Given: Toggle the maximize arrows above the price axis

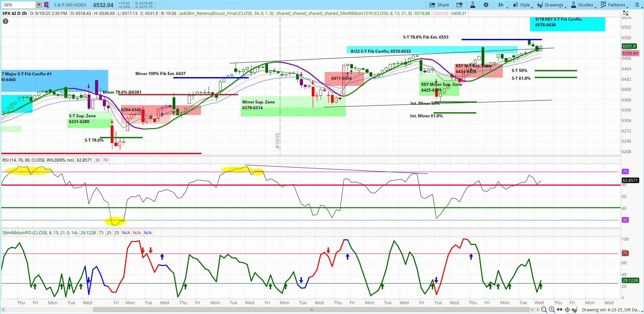Looking at the screenshot, I should [626, 13].
